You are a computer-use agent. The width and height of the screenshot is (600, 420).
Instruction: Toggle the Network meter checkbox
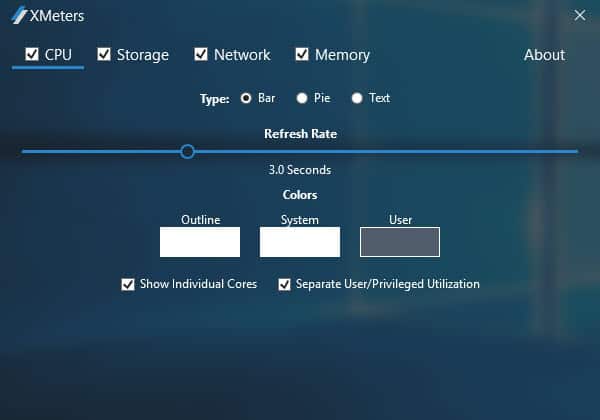tap(201, 54)
